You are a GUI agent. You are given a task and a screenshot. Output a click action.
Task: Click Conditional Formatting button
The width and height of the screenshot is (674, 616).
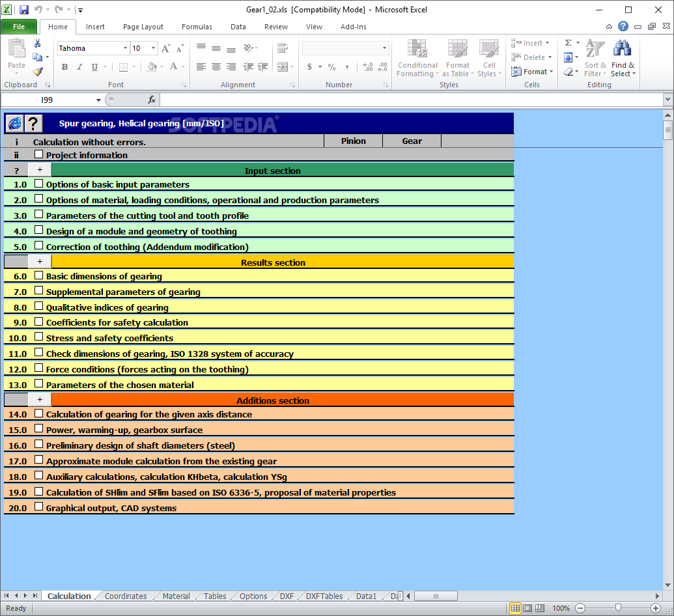(x=417, y=59)
